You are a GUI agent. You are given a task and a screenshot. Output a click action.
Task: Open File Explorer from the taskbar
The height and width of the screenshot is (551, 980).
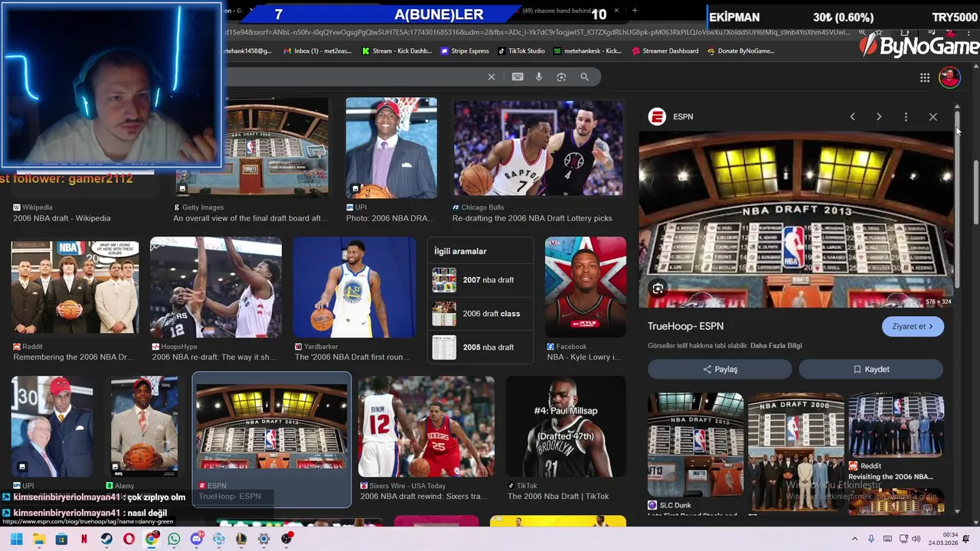(39, 540)
